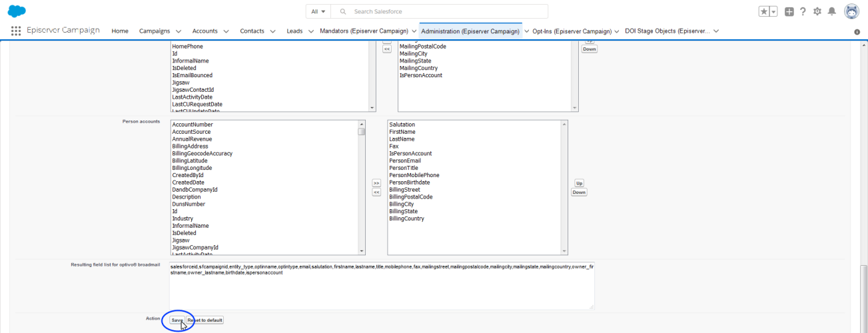Click the Up button for Person accounts
The image size is (868, 333).
coord(579,183)
